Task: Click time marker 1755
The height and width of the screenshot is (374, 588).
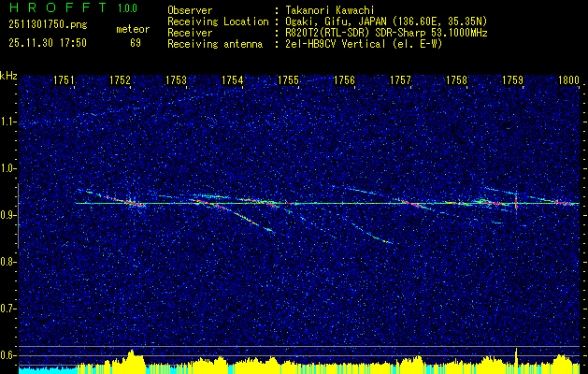Action: (288, 80)
